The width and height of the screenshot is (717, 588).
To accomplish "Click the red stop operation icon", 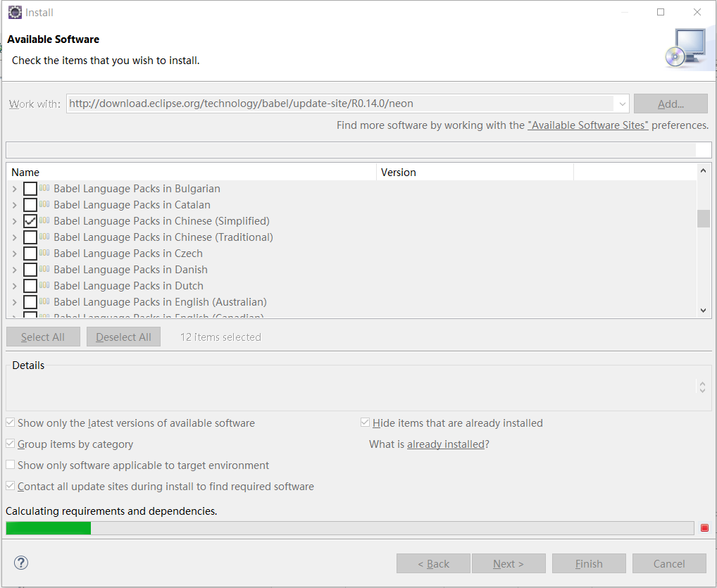I will (x=704, y=528).
